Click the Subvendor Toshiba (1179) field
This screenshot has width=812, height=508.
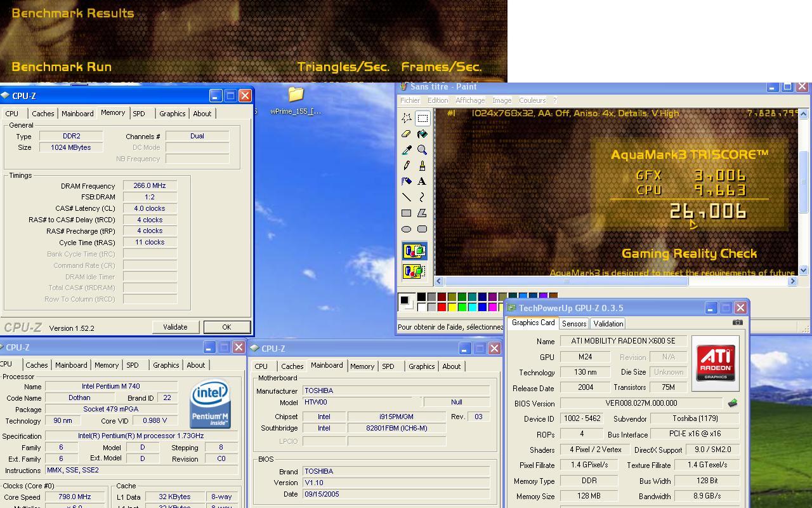(696, 418)
